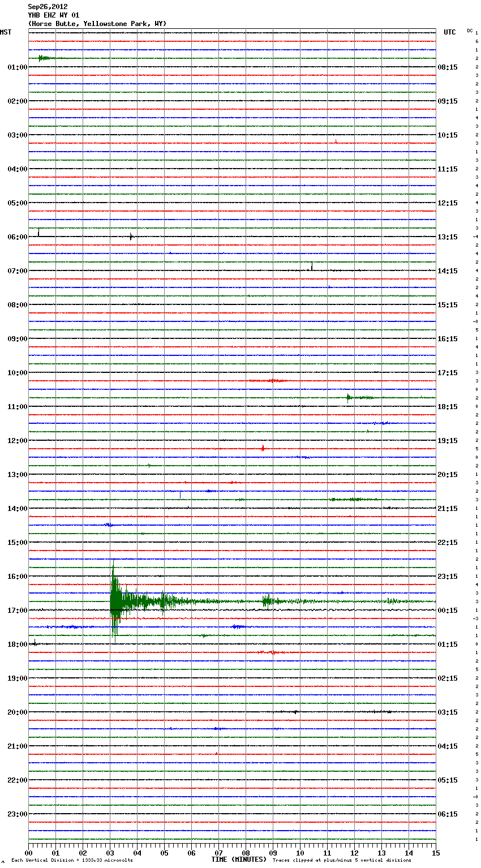481x868 pixels.
Task: Click the 05:15 UTC time label
Action: 448,780
